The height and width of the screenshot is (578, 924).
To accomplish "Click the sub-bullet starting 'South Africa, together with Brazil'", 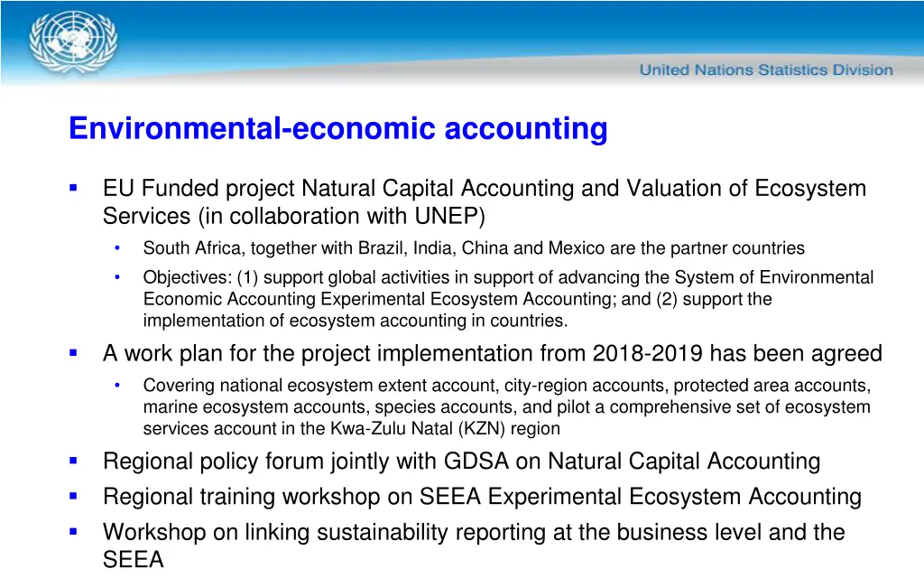I will point(474,247).
